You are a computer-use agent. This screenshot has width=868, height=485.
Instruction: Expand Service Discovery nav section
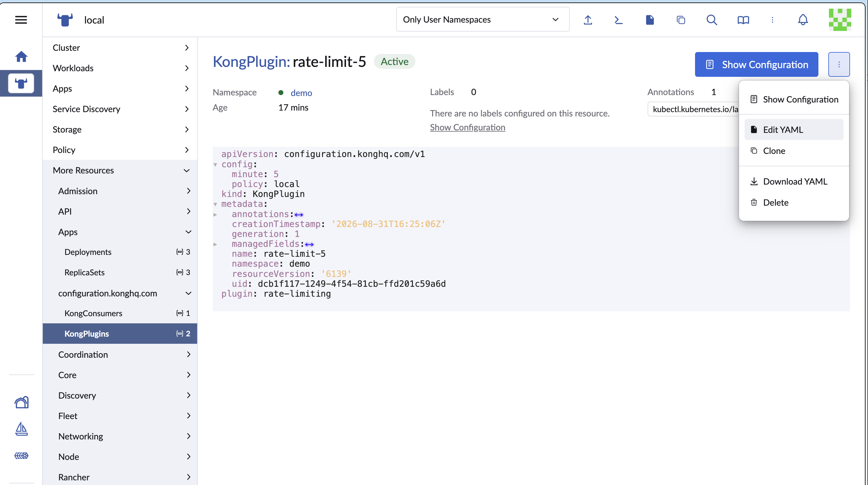click(x=120, y=109)
